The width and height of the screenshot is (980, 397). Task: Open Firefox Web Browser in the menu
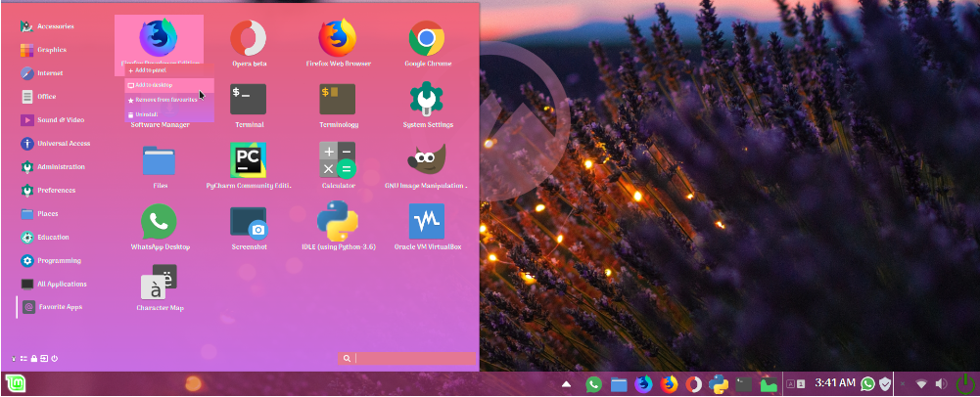(338, 44)
